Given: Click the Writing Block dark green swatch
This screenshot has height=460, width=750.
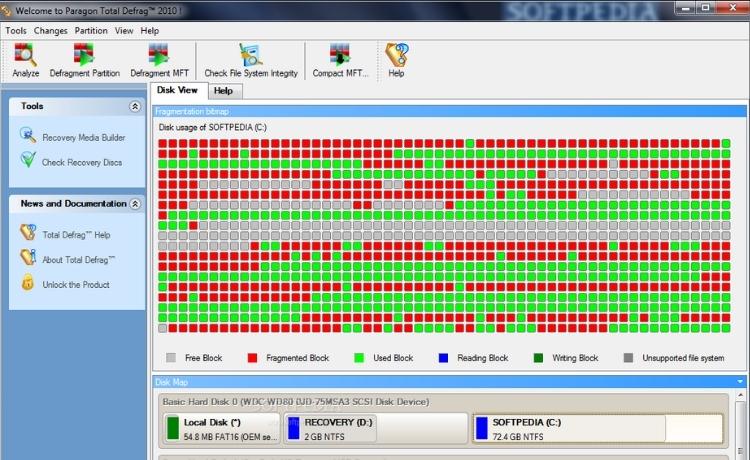Looking at the screenshot, I should (538, 358).
